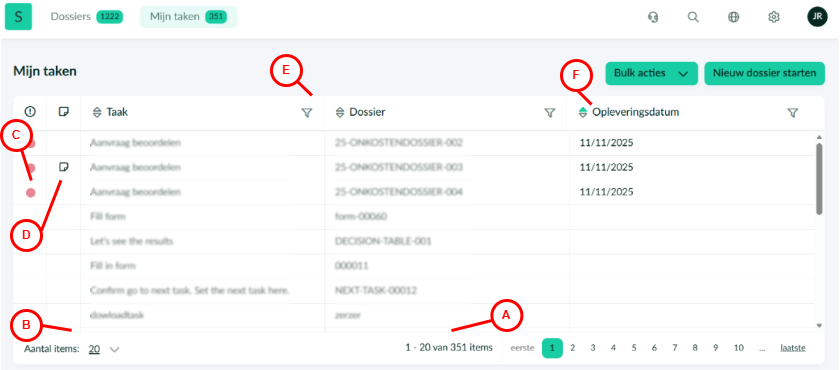Click Nieuw dossier starten button
Screen dimensions: 840x370
tap(764, 73)
